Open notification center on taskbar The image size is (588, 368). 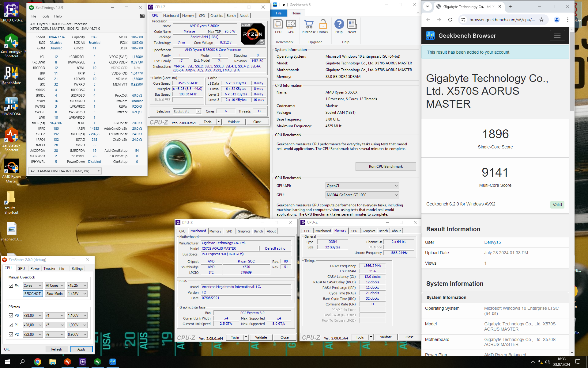pos(578,362)
